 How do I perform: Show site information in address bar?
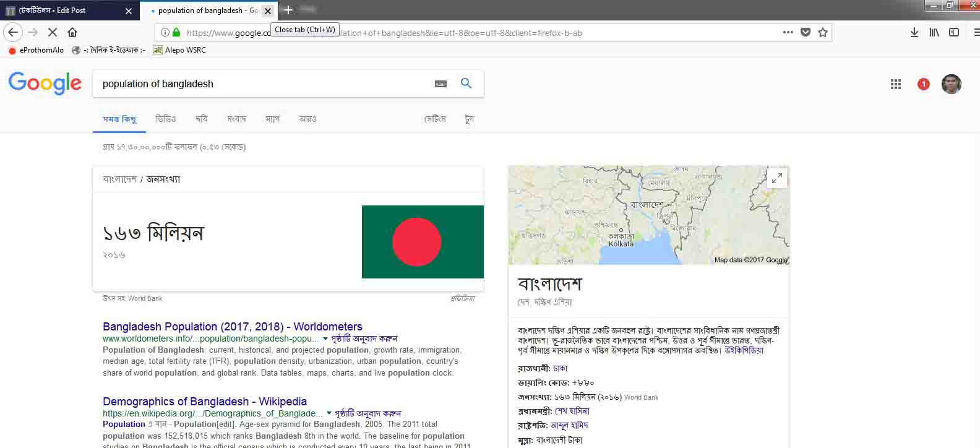click(165, 32)
